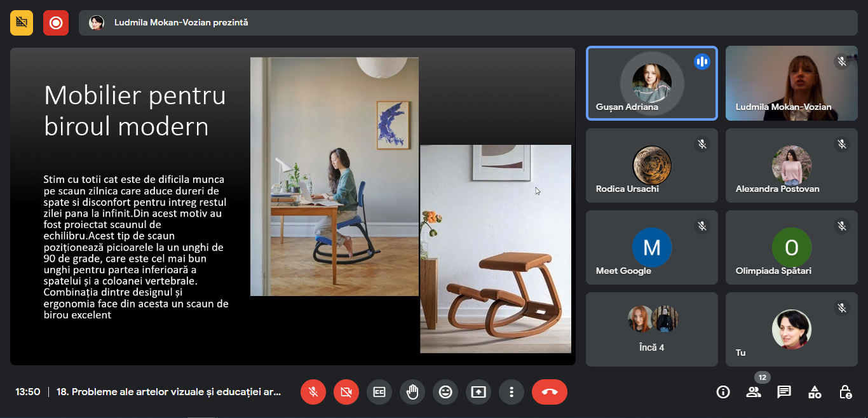Open host controls lock icon
This screenshot has height=418, width=868.
(x=845, y=392)
